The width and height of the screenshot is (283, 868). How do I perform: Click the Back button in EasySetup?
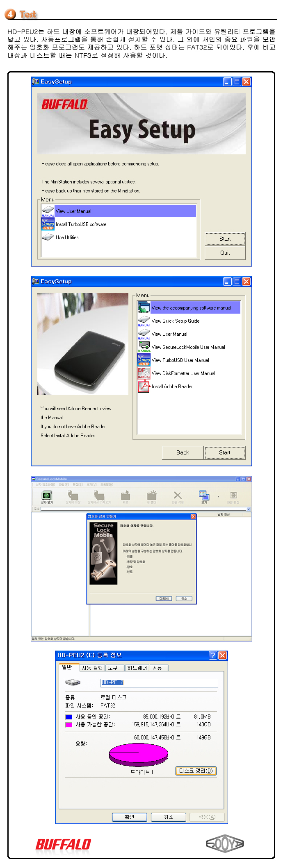[183, 452]
